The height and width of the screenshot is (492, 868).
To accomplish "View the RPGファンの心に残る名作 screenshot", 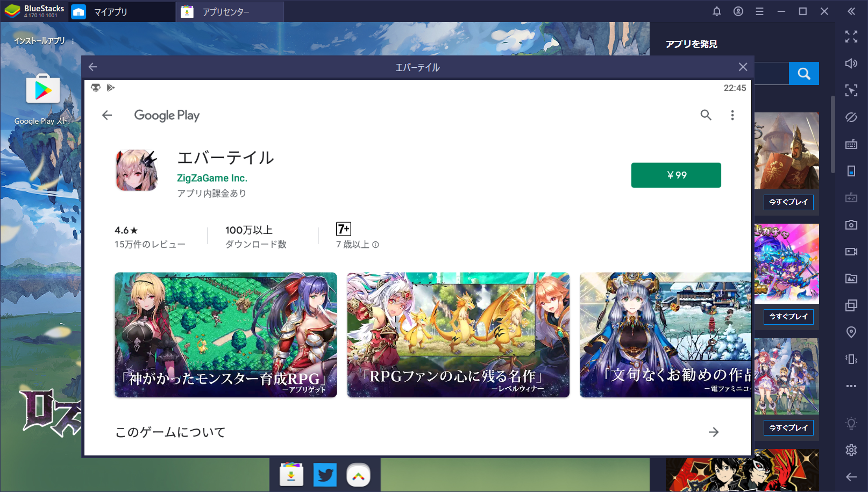I will point(458,335).
